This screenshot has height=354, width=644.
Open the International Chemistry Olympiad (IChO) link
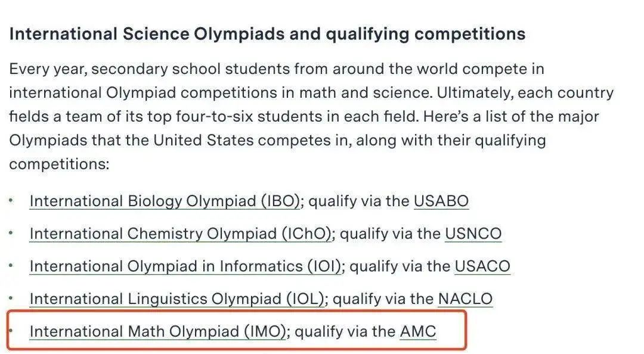pos(180,234)
